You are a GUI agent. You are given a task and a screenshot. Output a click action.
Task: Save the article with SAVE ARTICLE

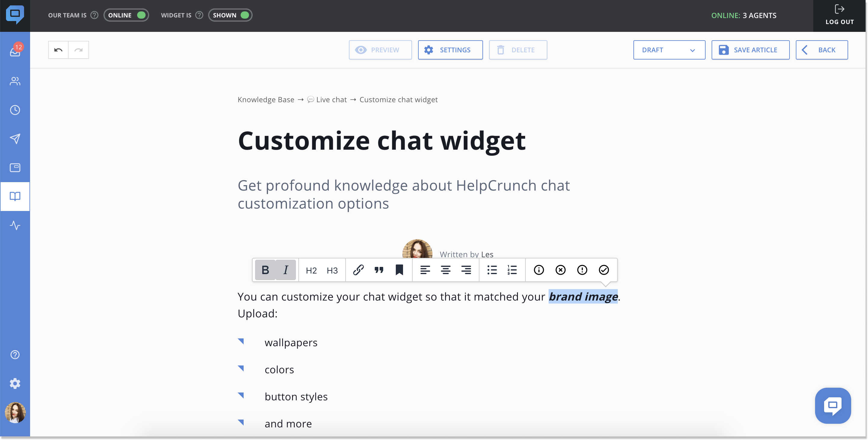coord(750,50)
